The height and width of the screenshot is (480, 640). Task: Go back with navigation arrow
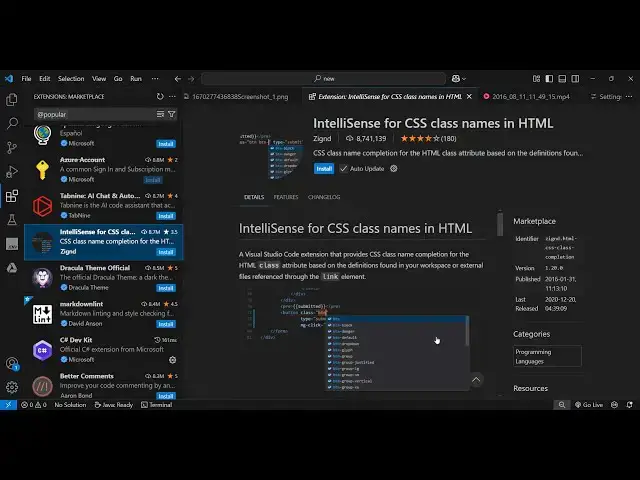point(178,78)
